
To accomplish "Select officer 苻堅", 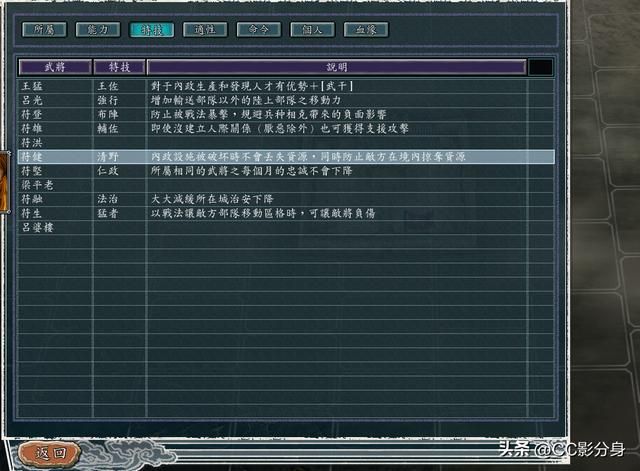I will (x=32, y=171).
